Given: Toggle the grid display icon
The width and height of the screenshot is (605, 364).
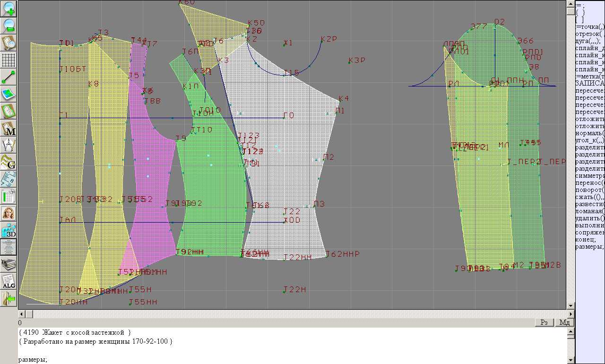Looking at the screenshot, I should 9,60.
